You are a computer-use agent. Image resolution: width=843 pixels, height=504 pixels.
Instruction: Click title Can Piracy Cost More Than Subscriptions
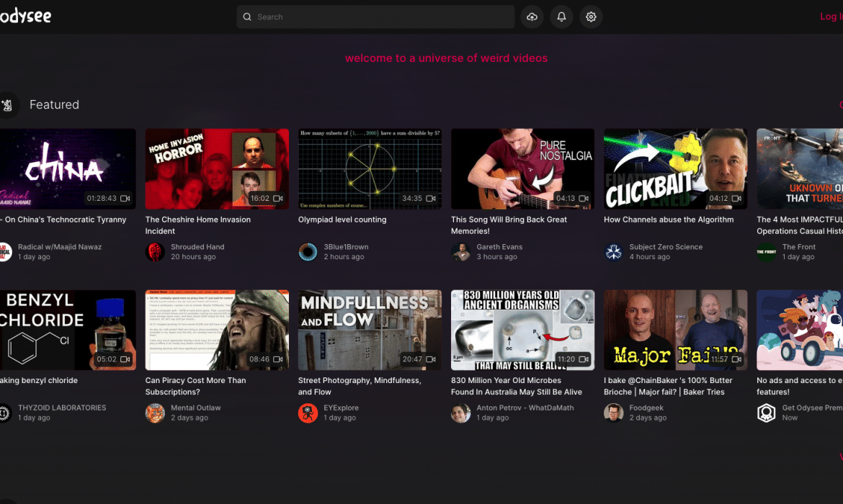(196, 386)
